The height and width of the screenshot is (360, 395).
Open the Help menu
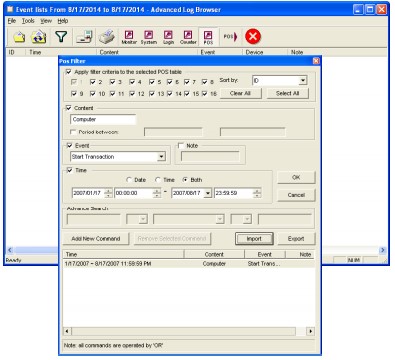point(63,21)
